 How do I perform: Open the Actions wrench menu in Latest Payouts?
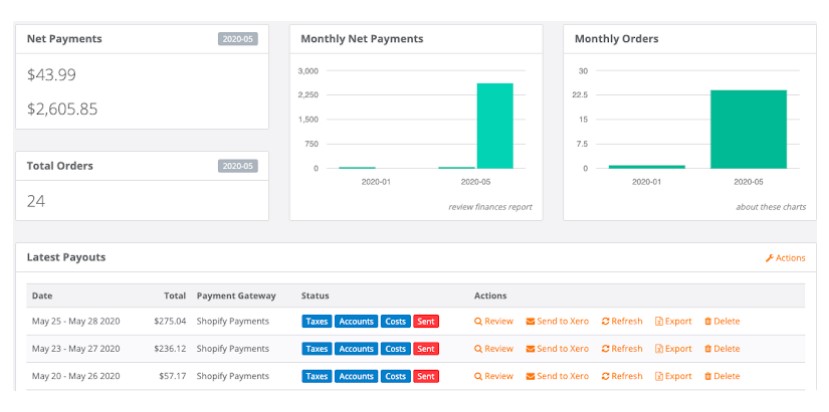[785, 258]
